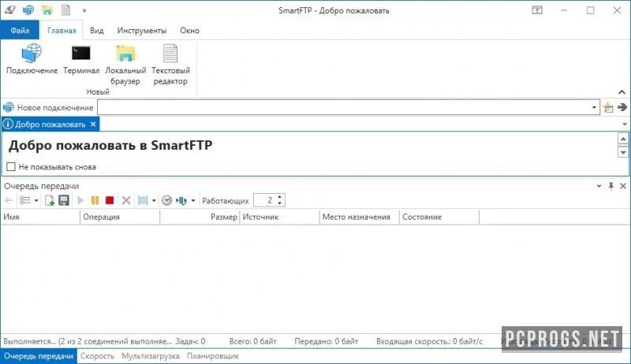Close the Очередь передачи panel
This screenshot has width=631, height=364.
click(x=623, y=186)
